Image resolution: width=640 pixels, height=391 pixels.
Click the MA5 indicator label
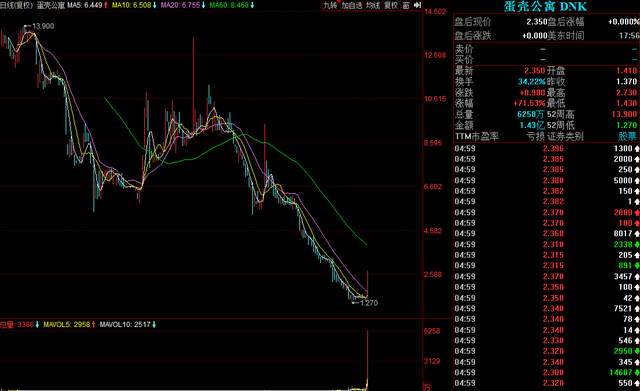coord(85,5)
